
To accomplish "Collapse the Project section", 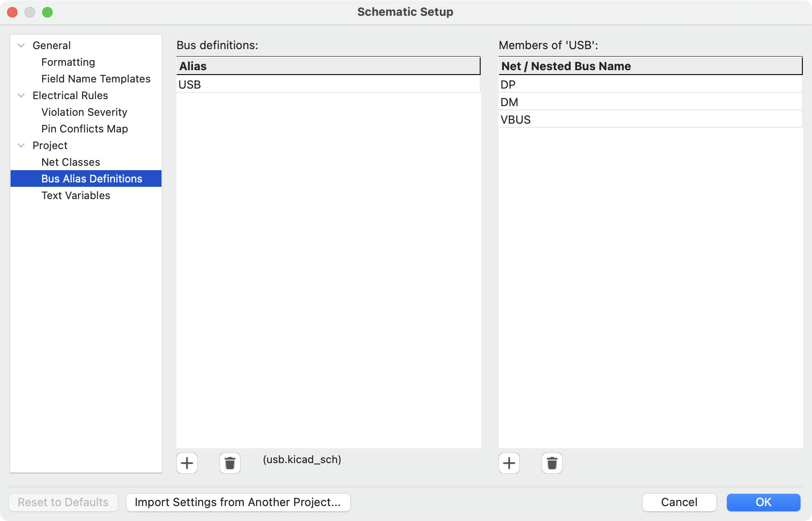I will 20,145.
